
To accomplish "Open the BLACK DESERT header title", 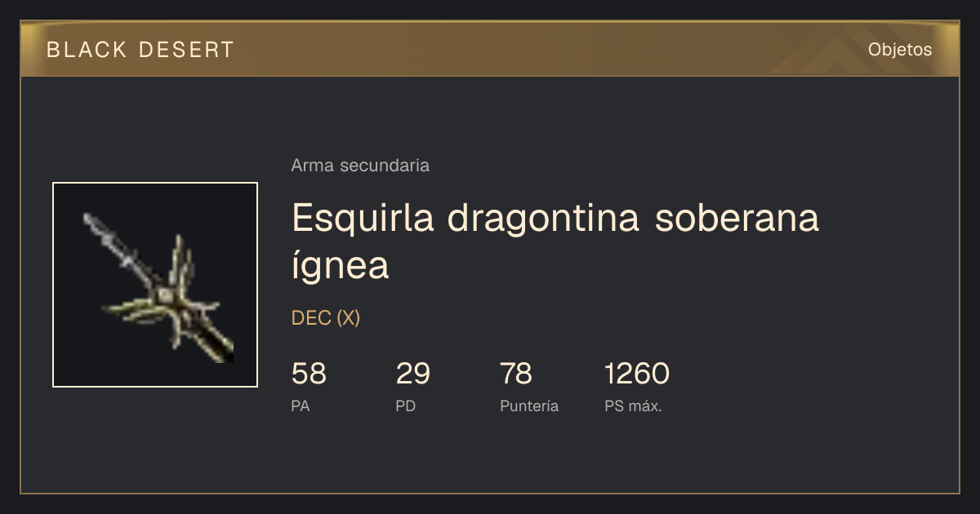I will coord(140,50).
